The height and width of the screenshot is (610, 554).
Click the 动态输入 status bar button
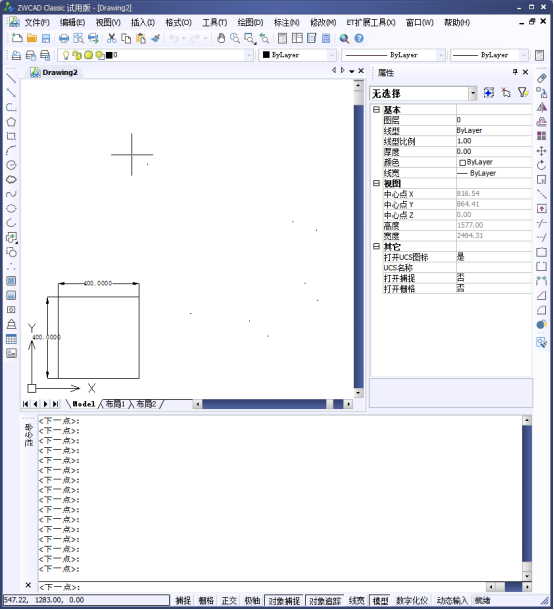click(x=452, y=600)
